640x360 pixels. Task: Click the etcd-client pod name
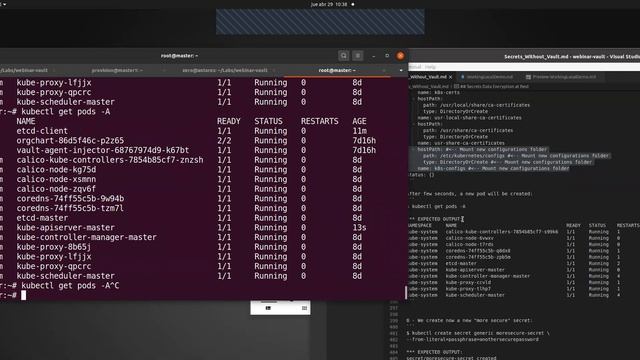[x=42, y=131]
